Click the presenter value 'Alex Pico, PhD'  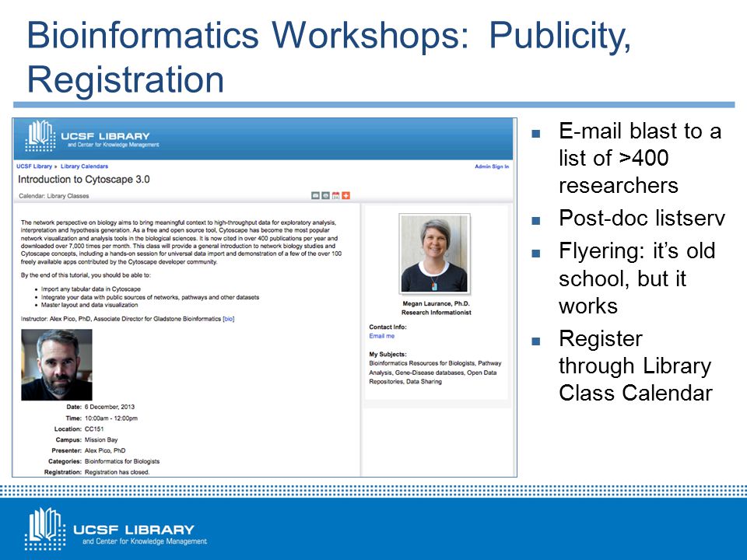coord(105,450)
